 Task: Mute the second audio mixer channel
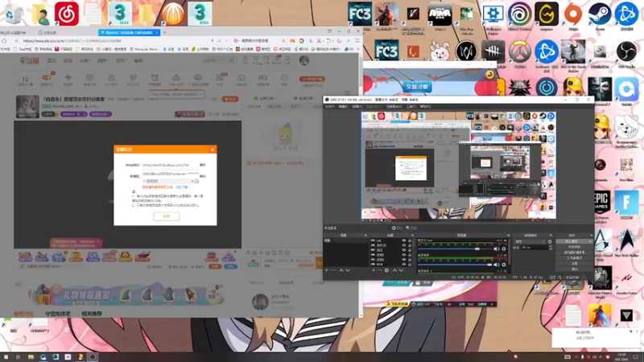coord(497,265)
